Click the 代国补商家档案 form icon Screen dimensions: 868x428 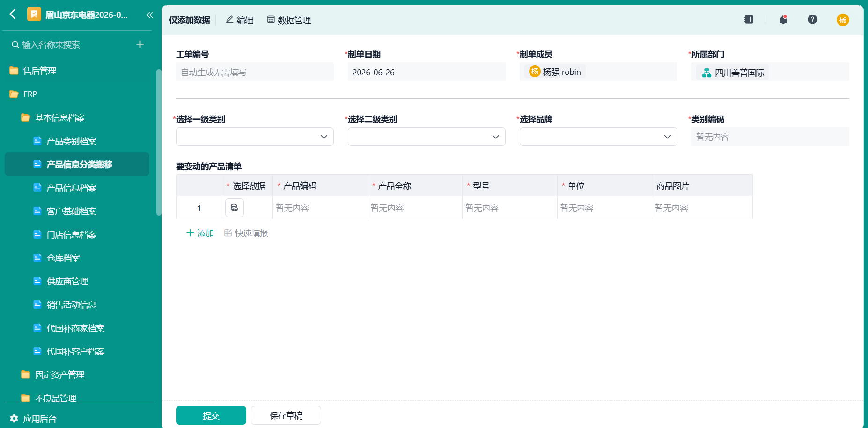(37, 328)
